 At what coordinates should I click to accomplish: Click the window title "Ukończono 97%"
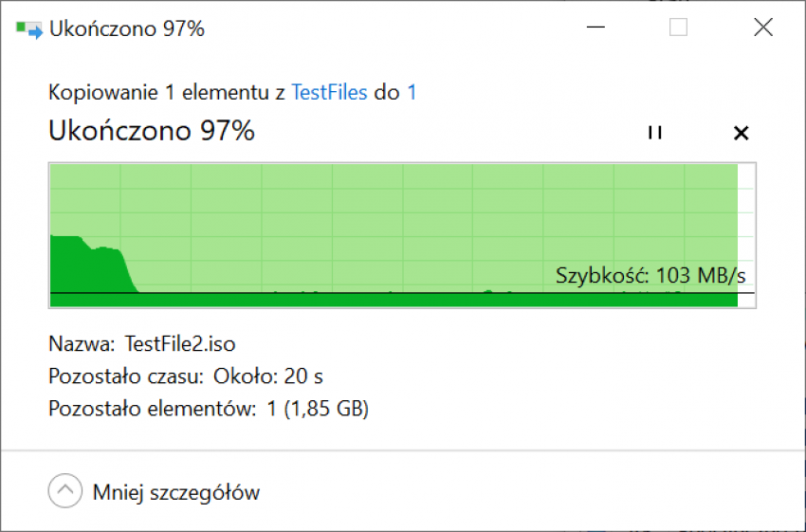[127, 28]
